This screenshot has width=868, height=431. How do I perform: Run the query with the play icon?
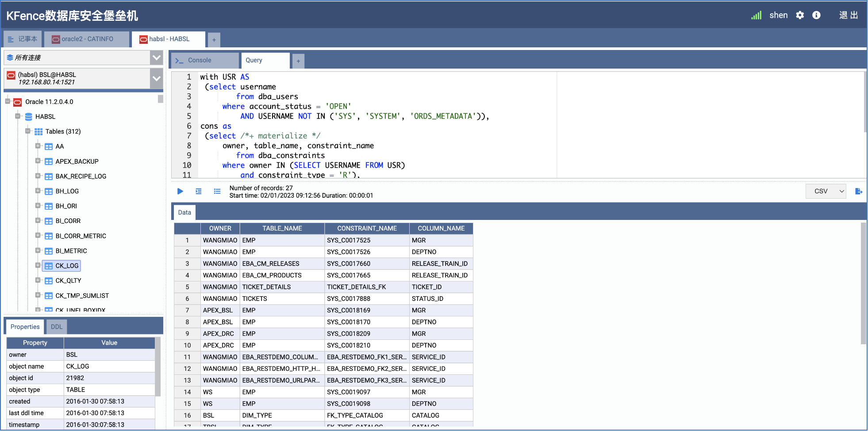click(x=180, y=191)
